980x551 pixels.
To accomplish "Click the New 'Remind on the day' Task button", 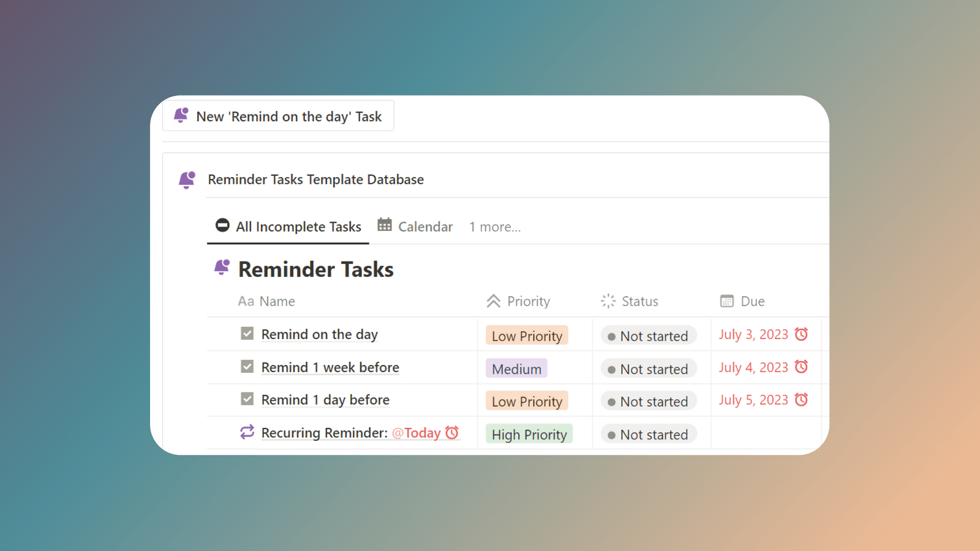I will [x=279, y=116].
